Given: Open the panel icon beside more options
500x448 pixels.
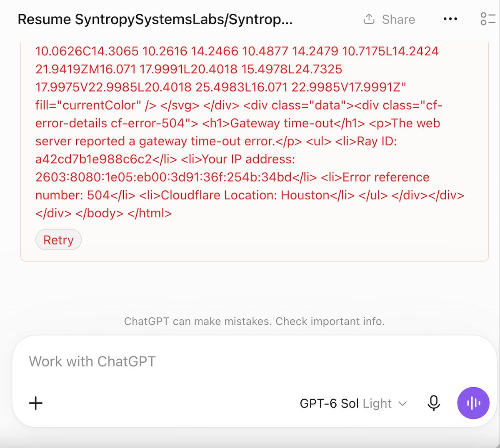Looking at the screenshot, I should (488, 19).
